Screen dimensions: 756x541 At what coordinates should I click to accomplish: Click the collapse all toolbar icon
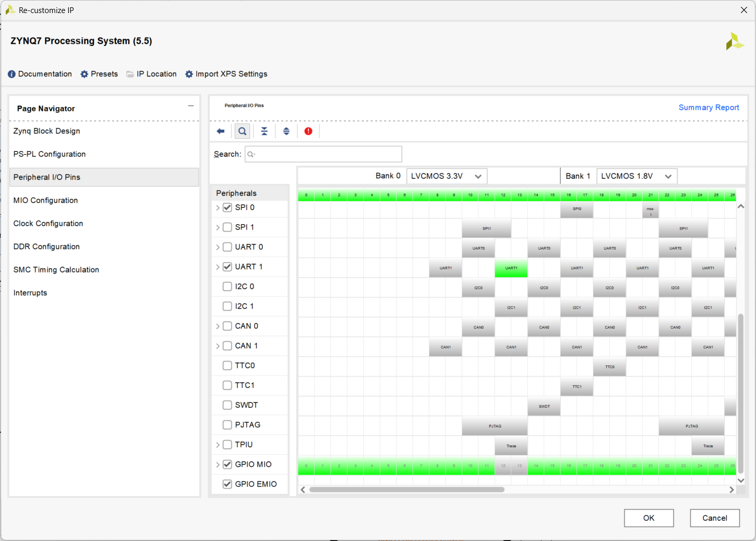265,131
